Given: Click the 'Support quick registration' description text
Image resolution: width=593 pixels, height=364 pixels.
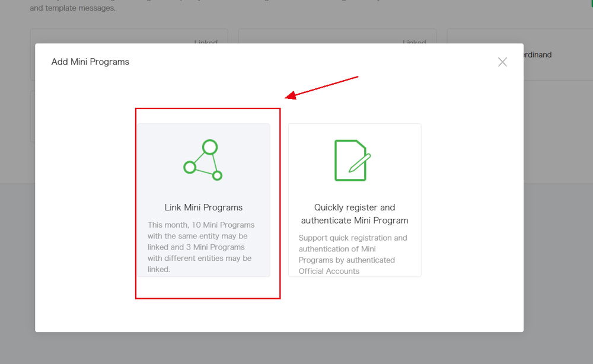Looking at the screenshot, I should click(x=353, y=254).
